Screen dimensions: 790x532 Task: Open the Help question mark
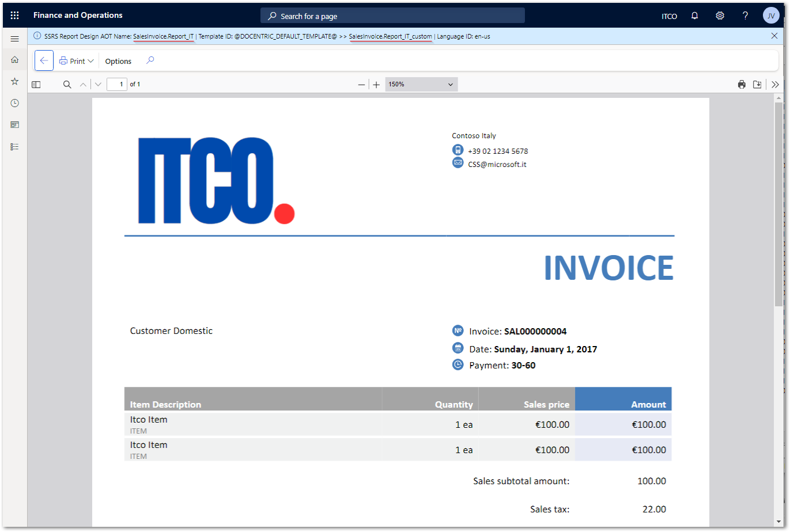pos(745,16)
